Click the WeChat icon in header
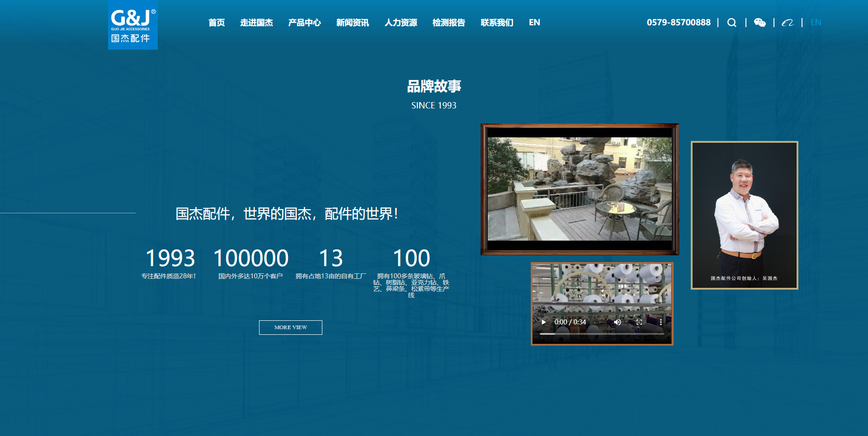 759,23
